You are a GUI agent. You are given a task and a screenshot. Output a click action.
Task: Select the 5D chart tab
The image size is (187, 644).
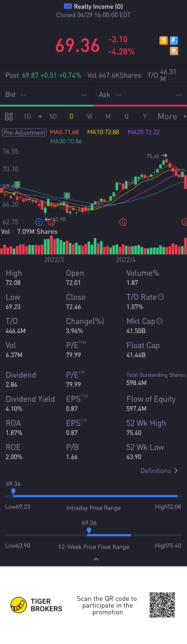coord(53,116)
